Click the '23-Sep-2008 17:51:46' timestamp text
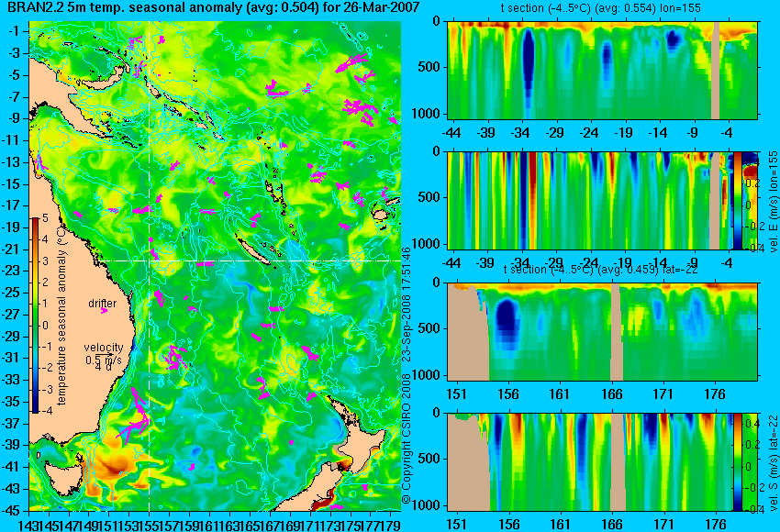The image size is (780, 532). click(407, 305)
